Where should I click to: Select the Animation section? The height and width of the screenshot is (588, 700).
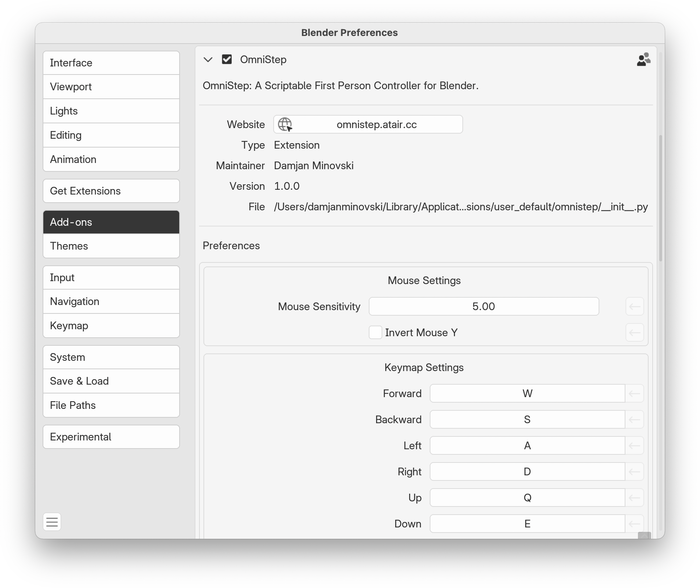pos(111,159)
